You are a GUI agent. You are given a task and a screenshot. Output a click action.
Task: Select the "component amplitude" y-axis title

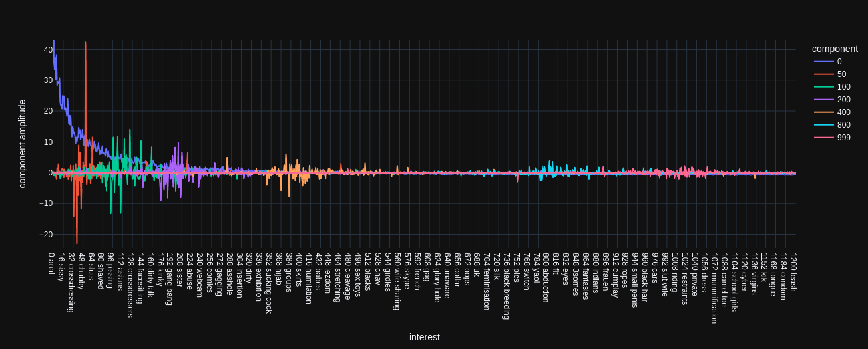click(x=22, y=144)
